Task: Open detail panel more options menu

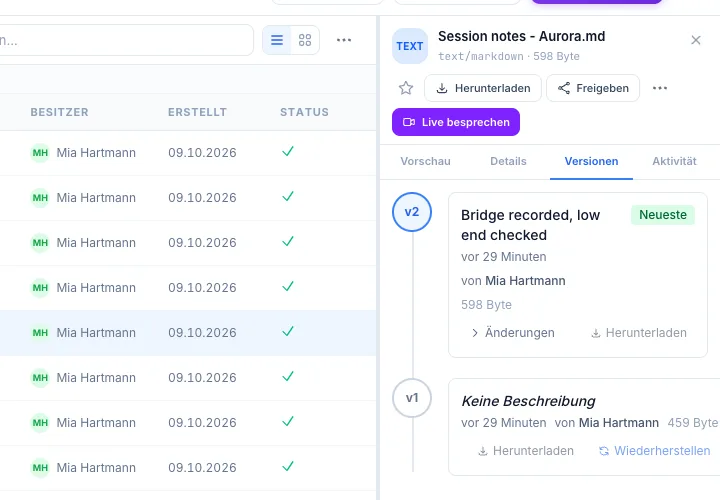Action: [660, 88]
